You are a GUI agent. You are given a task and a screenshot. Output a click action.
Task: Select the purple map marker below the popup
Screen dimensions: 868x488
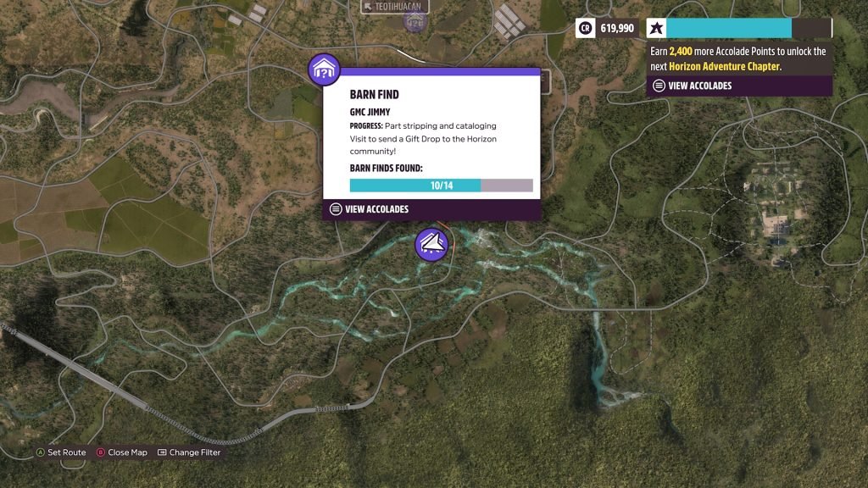[x=431, y=244]
